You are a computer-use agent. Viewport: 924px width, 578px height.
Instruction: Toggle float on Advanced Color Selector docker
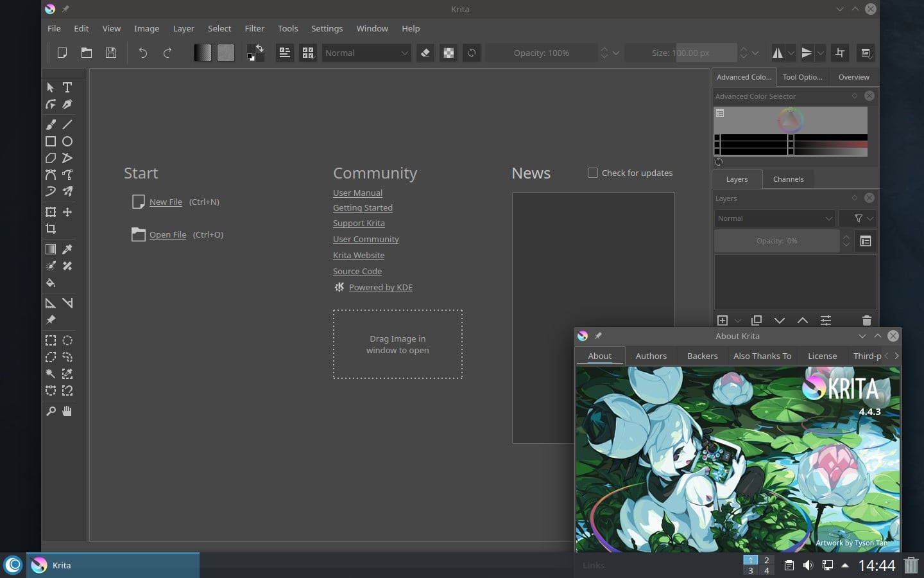pyautogui.click(x=855, y=96)
